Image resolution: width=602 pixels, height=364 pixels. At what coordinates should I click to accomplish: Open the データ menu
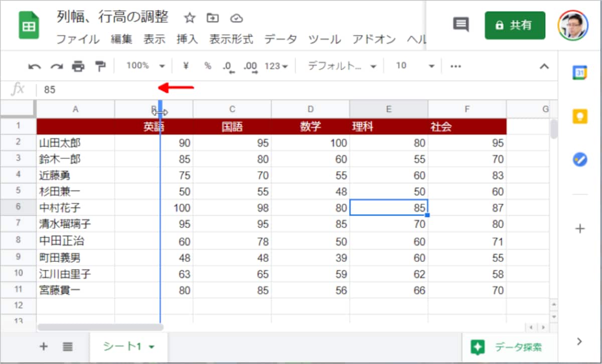(280, 39)
